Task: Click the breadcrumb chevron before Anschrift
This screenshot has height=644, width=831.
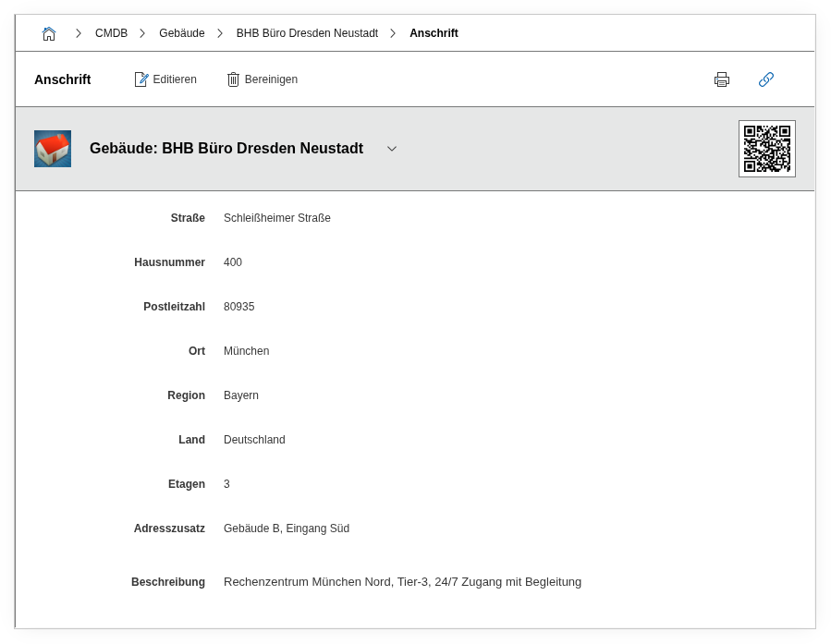Action: [393, 33]
